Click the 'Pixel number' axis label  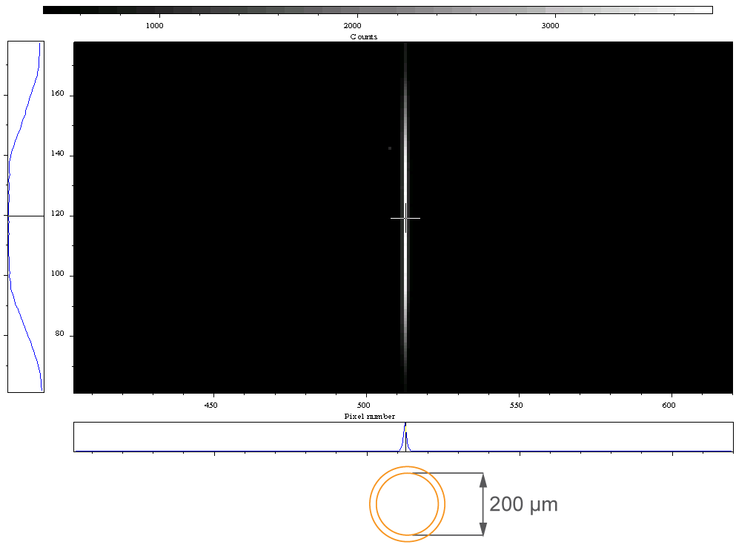tap(370, 416)
